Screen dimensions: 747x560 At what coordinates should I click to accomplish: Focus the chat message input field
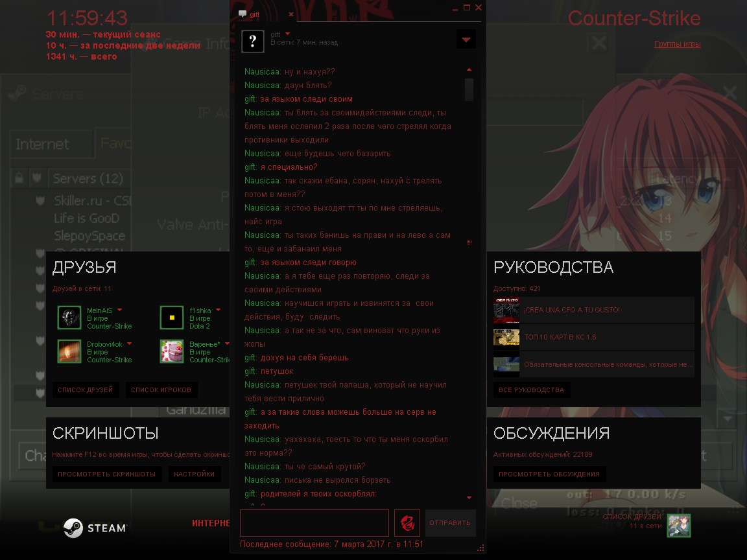tap(314, 523)
